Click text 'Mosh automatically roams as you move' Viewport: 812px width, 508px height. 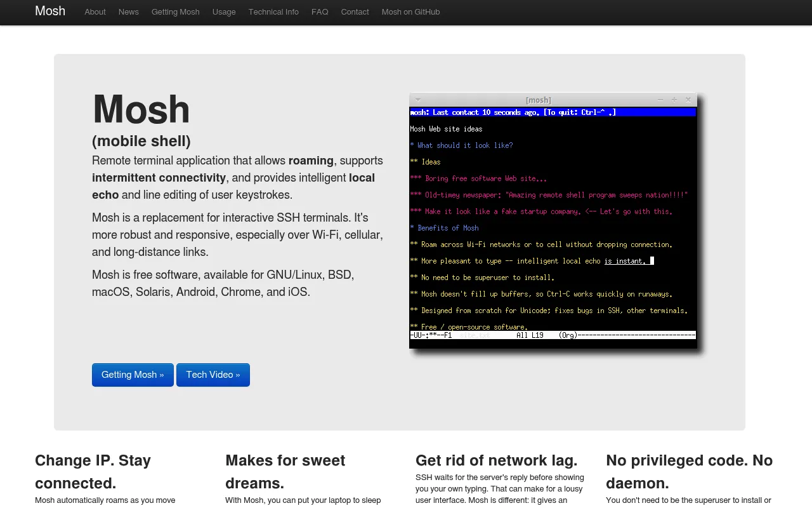click(x=105, y=500)
